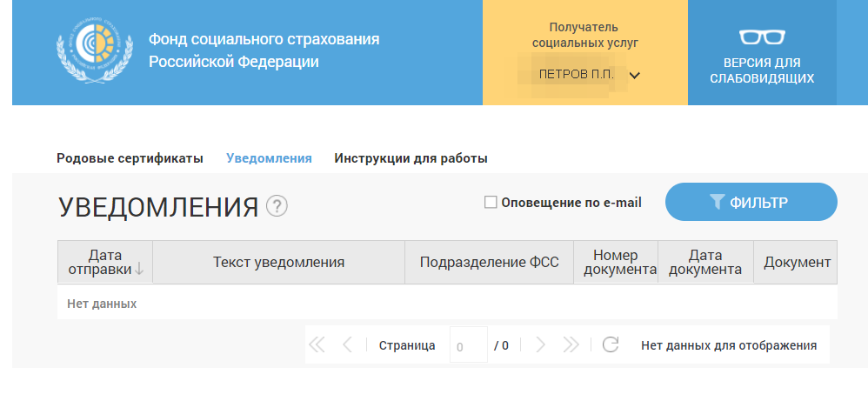The image size is (868, 401).
Task: Open the help question mark next to УВЕДОМЛЕНИЯ
Action: [277, 206]
